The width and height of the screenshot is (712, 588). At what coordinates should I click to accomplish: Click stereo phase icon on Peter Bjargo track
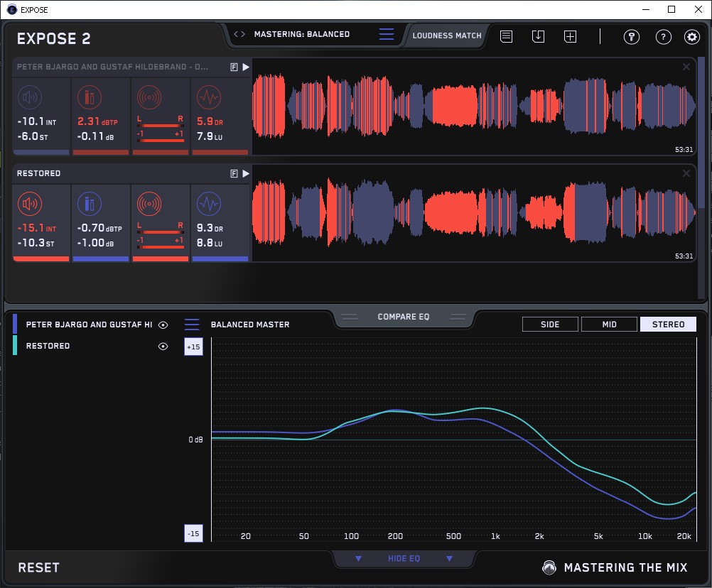point(149,97)
